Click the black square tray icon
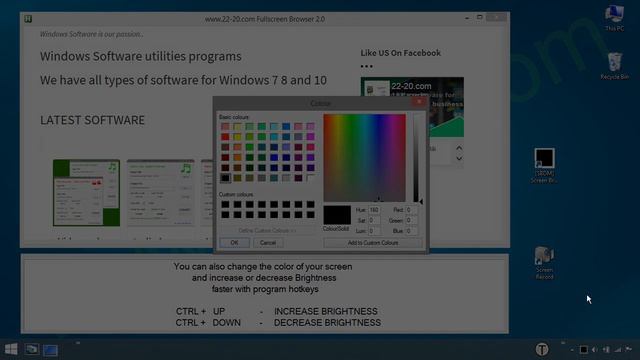 coord(584,349)
